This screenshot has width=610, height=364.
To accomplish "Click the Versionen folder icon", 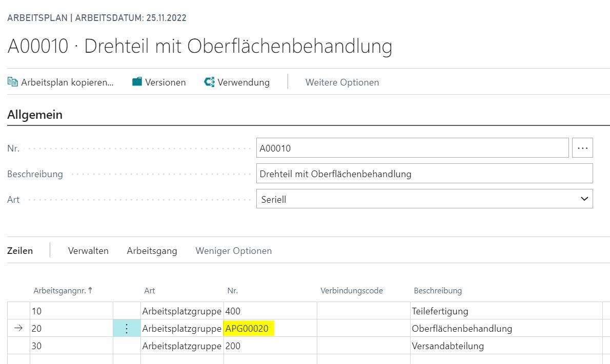I will coord(137,81).
